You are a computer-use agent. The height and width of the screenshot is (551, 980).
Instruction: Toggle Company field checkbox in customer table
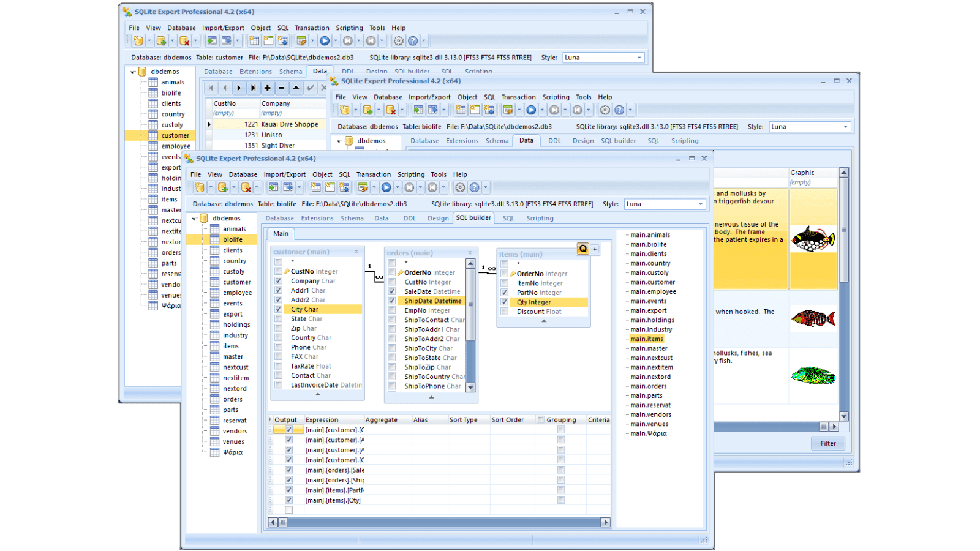279,281
